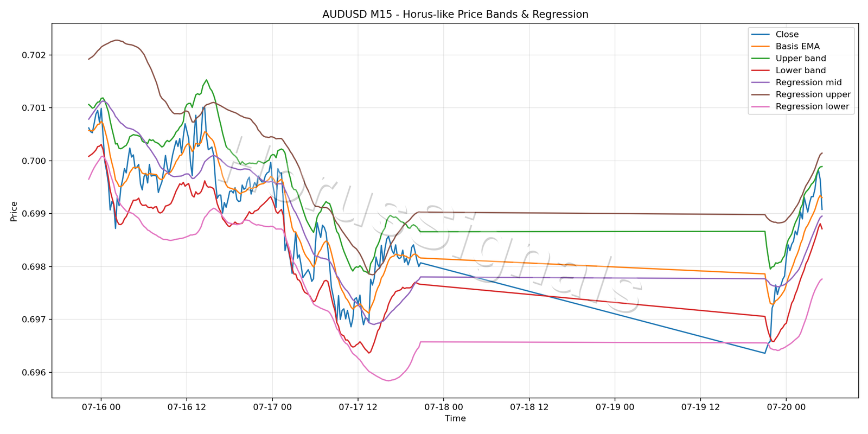Viewport: 868px width, 434px height.
Task: Click the '07-19 00' x-axis tick label
Action: click(615, 407)
